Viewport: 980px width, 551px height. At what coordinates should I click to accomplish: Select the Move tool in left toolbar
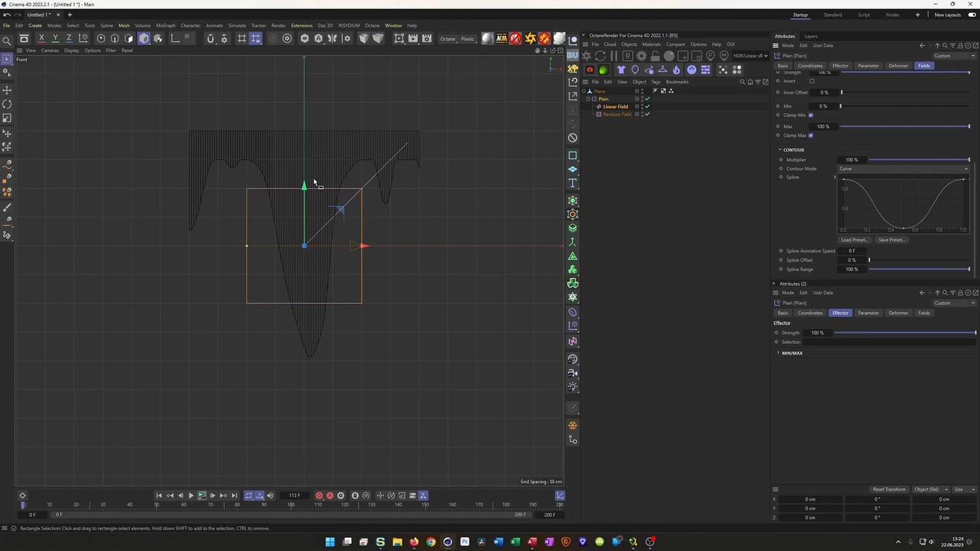click(7, 90)
